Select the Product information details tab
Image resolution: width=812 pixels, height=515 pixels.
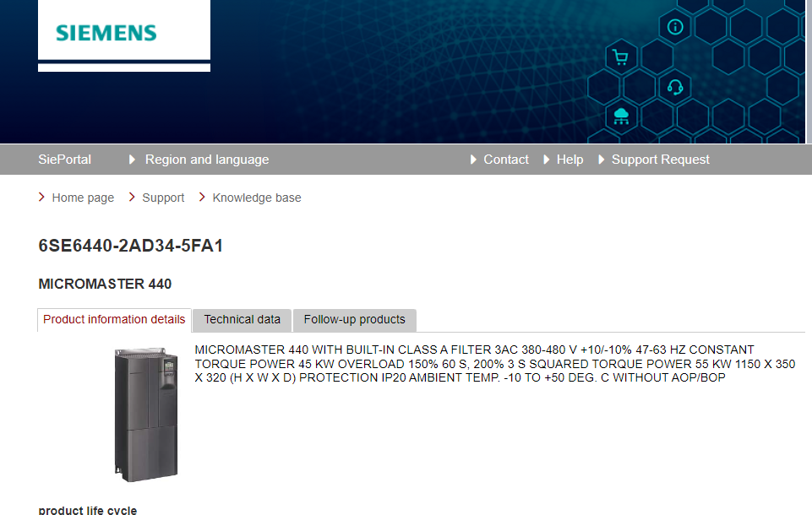pos(114,320)
